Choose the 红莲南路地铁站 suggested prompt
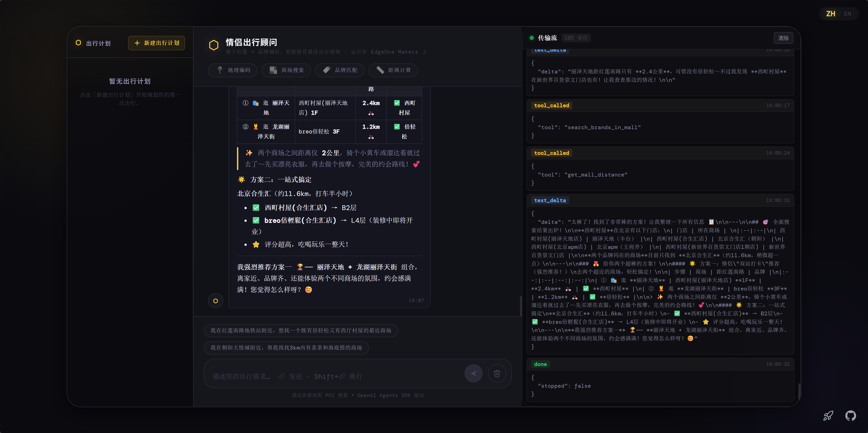This screenshot has width=868, height=433. tap(301, 330)
